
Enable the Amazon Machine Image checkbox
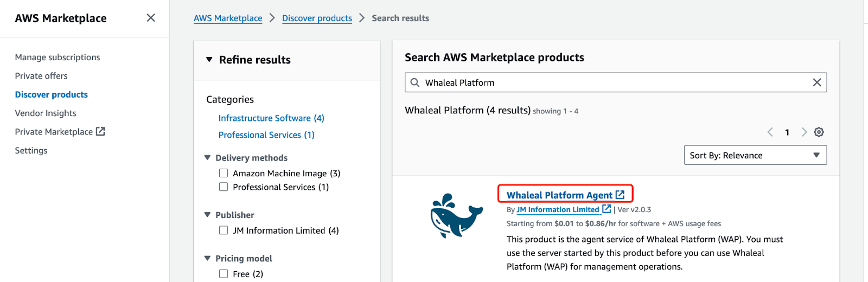click(224, 173)
